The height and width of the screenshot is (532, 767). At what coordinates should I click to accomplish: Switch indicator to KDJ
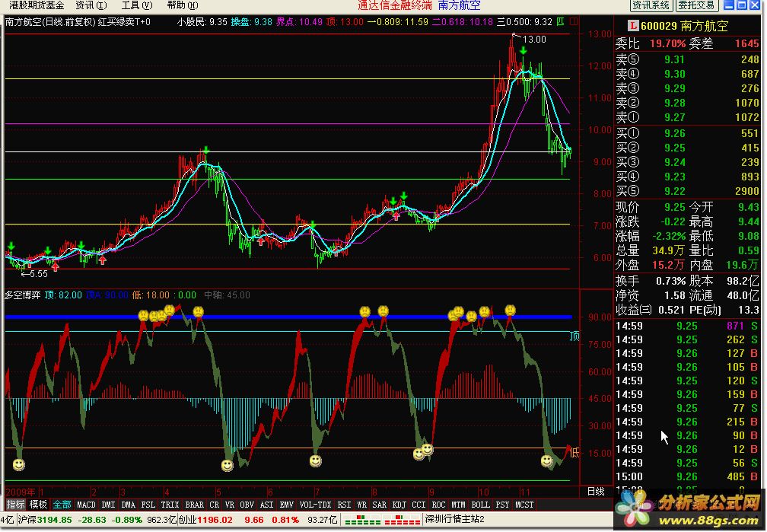click(399, 505)
